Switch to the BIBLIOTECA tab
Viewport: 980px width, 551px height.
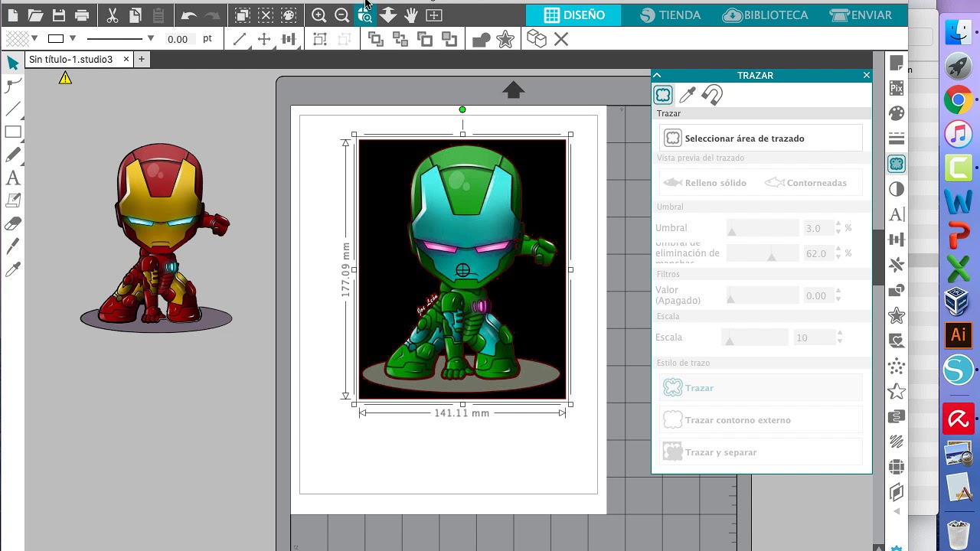pos(765,15)
